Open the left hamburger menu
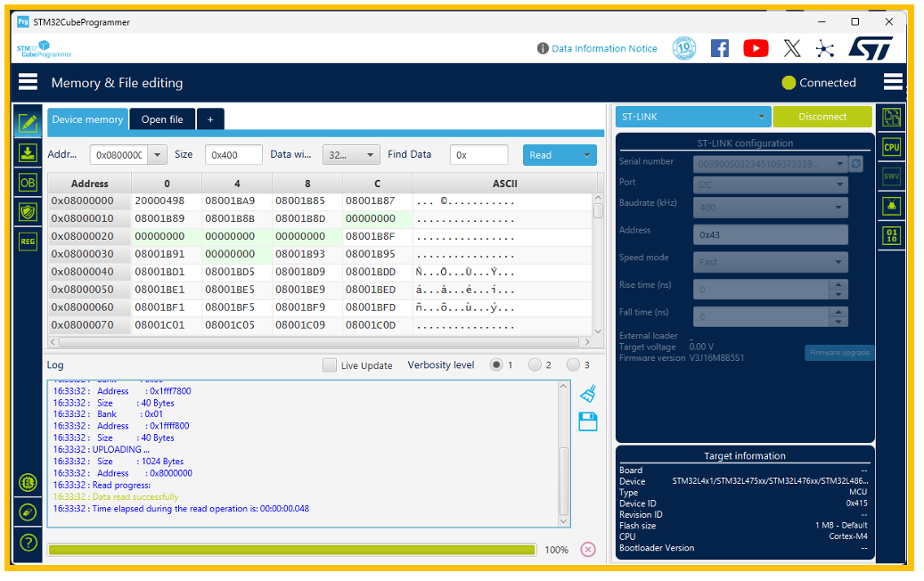The width and height of the screenshot is (924, 581). 28,82
